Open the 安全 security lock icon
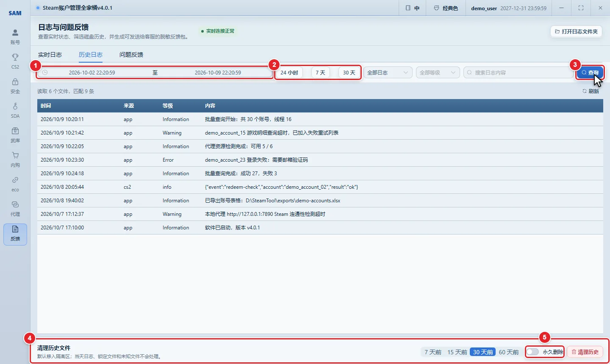This screenshot has height=364, width=610. [15, 85]
